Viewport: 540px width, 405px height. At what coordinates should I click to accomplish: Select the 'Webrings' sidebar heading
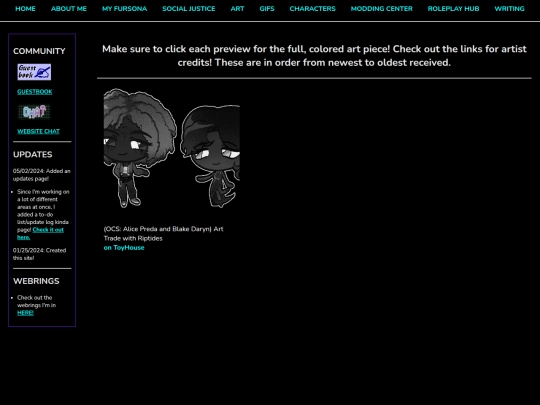[x=36, y=281]
